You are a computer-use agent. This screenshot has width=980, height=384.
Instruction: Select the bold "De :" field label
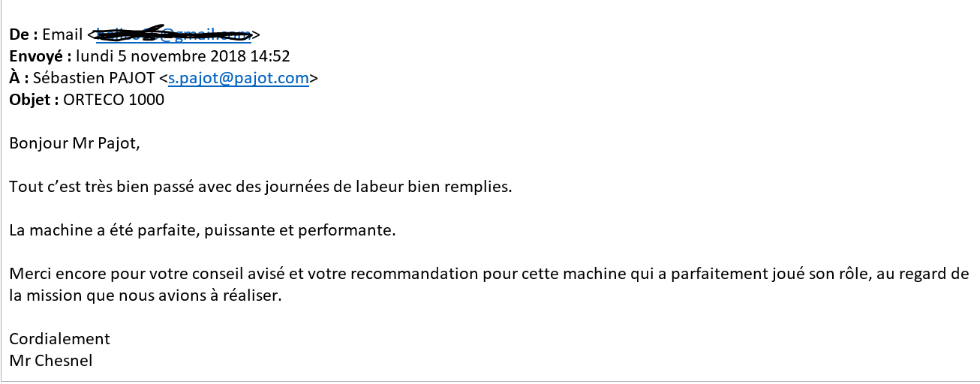pos(23,34)
